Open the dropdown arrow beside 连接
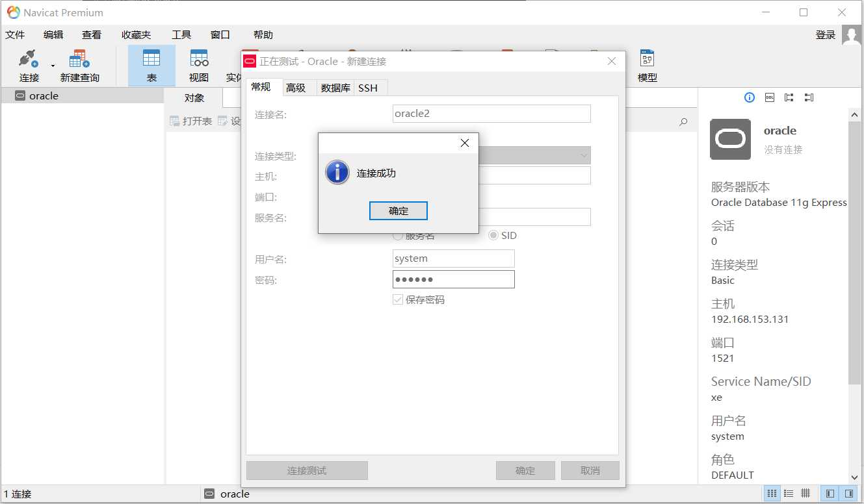The image size is (864, 504). [x=53, y=66]
